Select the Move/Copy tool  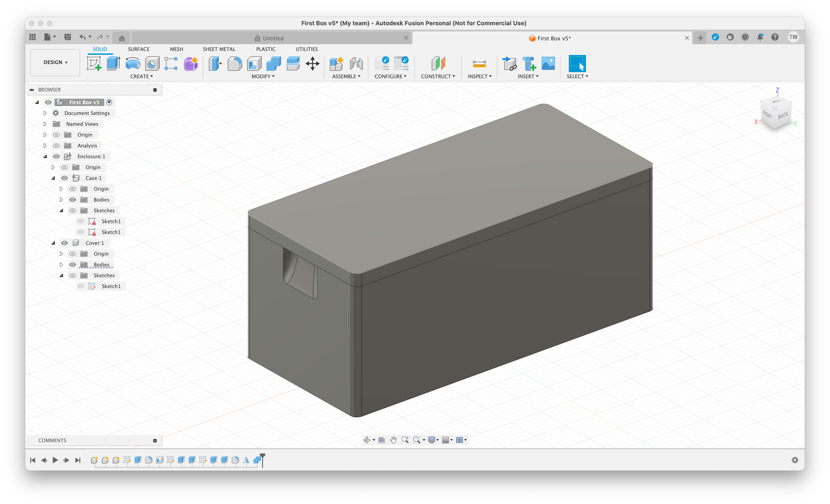313,63
